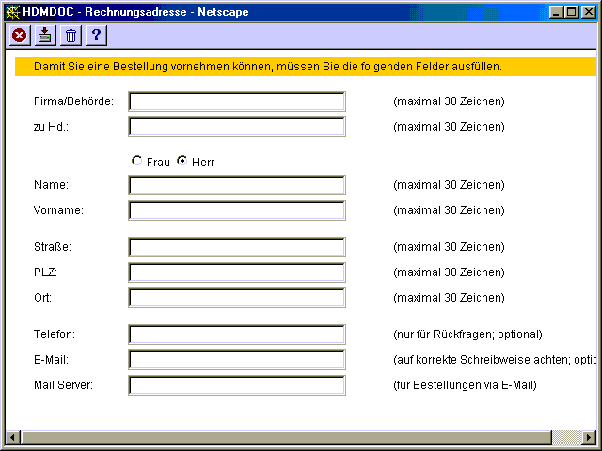Screen dimensions: 602x451
Task: Click the horizontal scrollbar right arrow
Action: coord(574,438)
